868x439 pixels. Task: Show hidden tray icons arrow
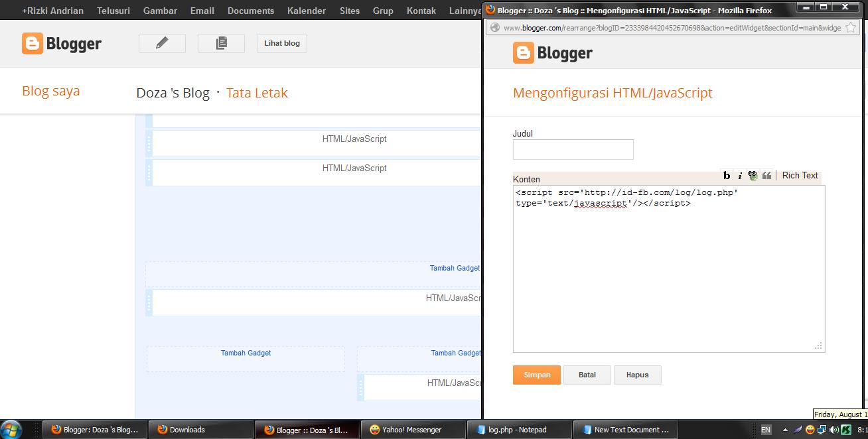click(x=785, y=430)
